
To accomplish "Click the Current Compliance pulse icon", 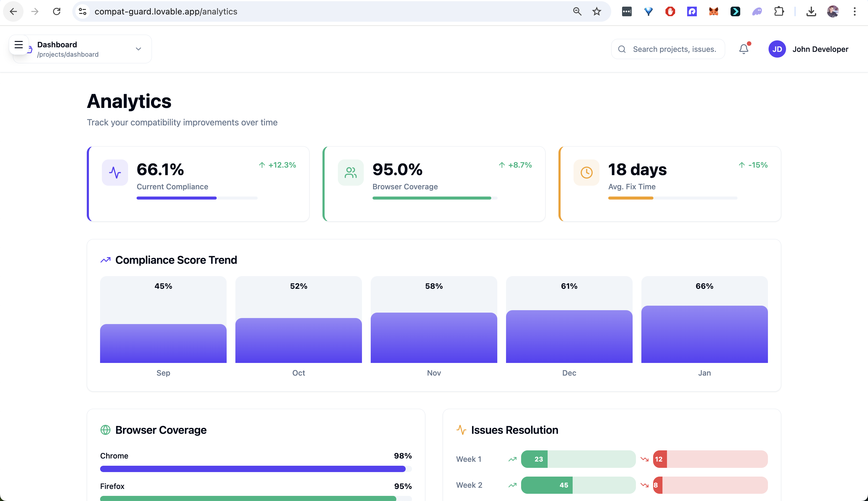I will point(115,172).
